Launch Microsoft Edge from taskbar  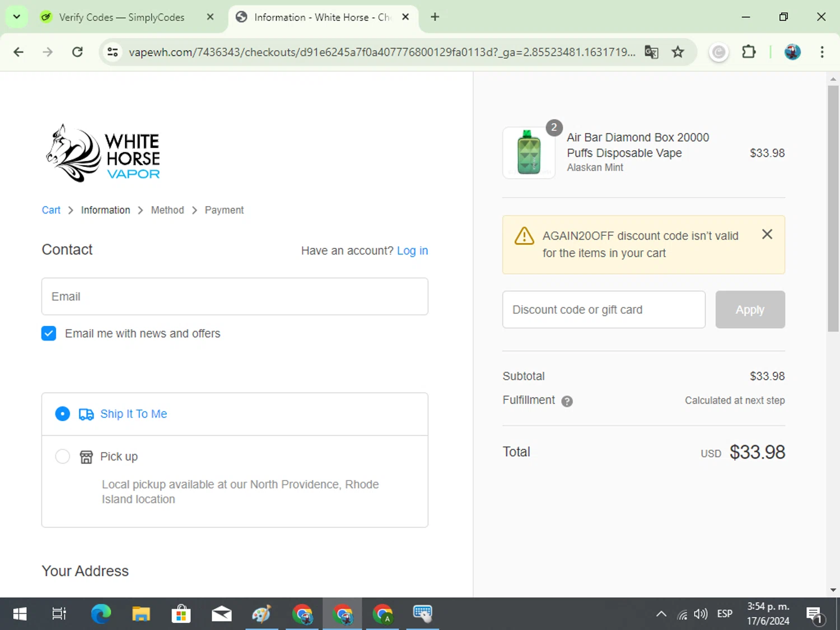coord(101,614)
